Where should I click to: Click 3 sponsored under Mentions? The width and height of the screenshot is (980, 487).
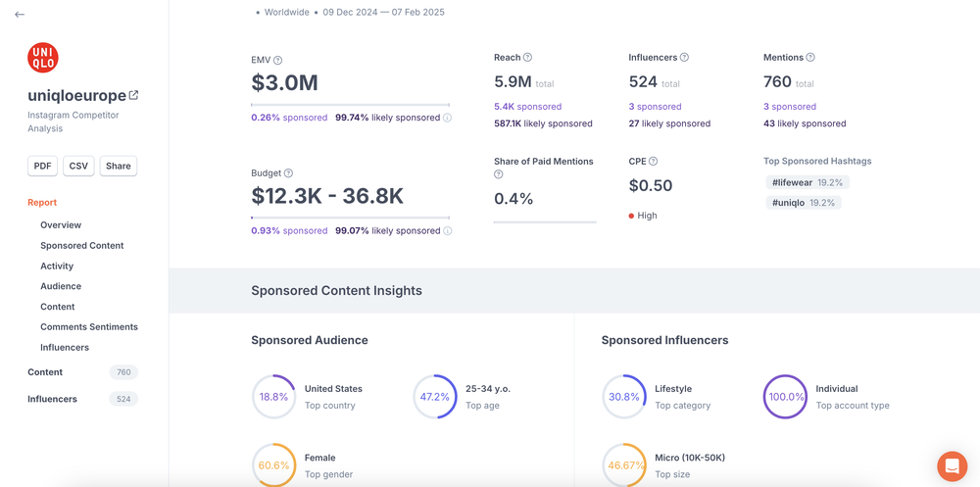[x=790, y=106]
